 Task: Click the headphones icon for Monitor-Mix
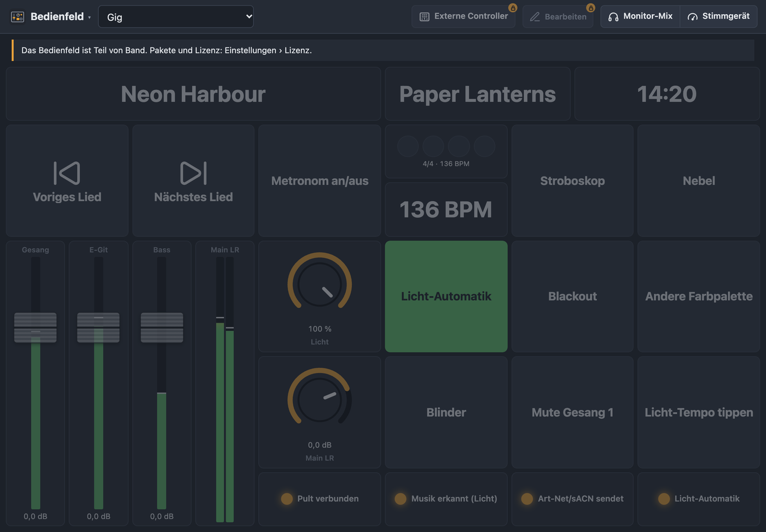(613, 17)
